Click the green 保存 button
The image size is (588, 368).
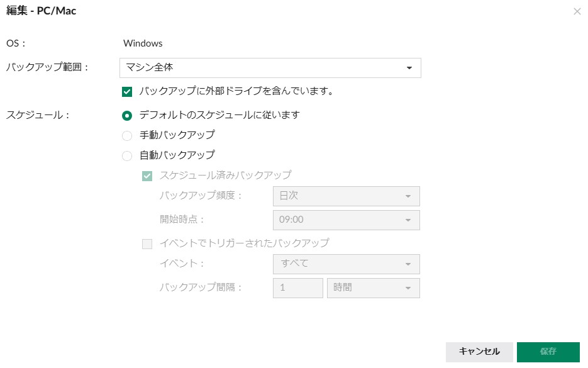click(548, 352)
